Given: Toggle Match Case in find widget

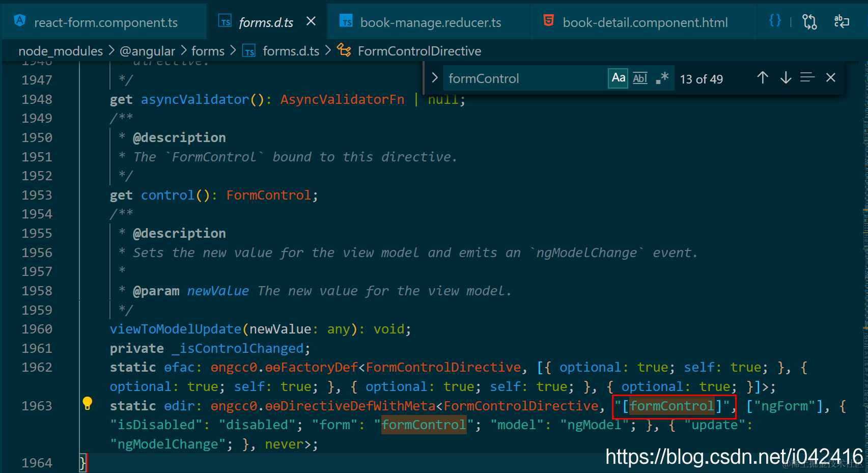Looking at the screenshot, I should click(x=618, y=78).
